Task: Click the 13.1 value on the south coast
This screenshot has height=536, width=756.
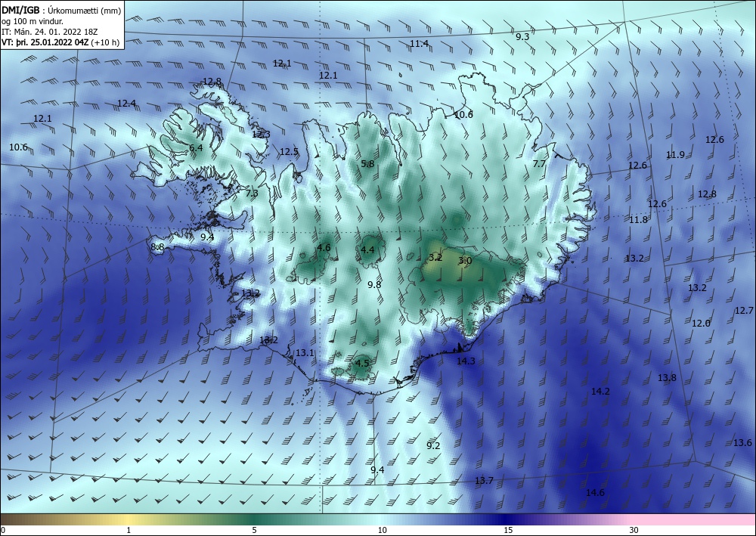Action: coord(304,353)
